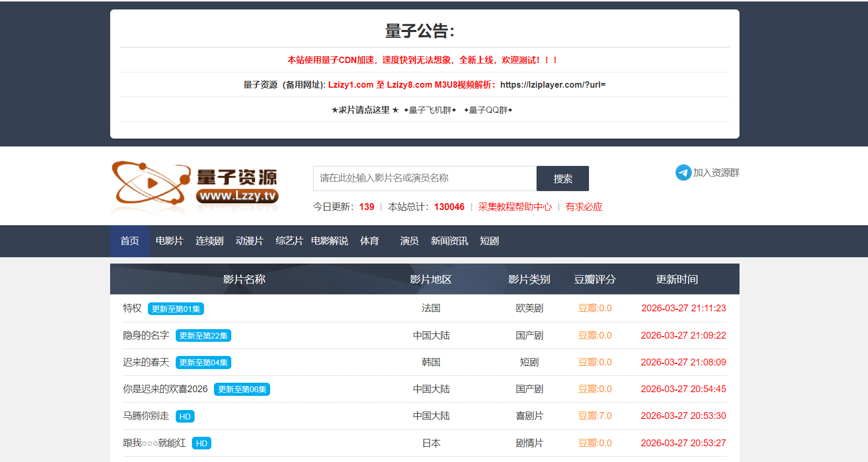The width and height of the screenshot is (868, 462).
Task: Switch to the 电影解说 category
Action: 329,241
